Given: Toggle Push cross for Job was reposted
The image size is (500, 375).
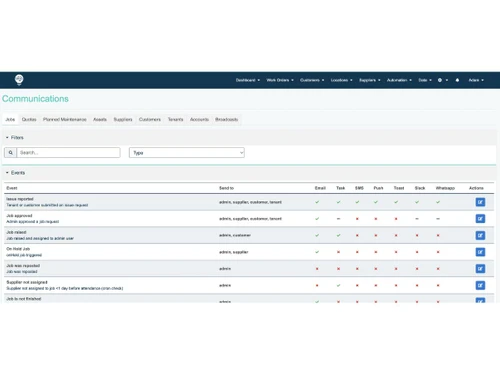Looking at the screenshot, I should click(376, 269).
